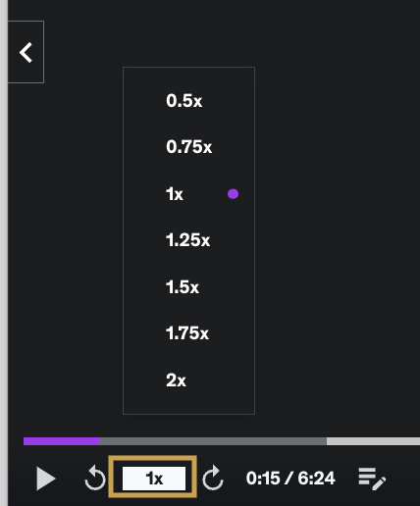Screen dimensions: 420x506
Task: Skip forward using the clockwise arrow icon
Action: pos(213,478)
